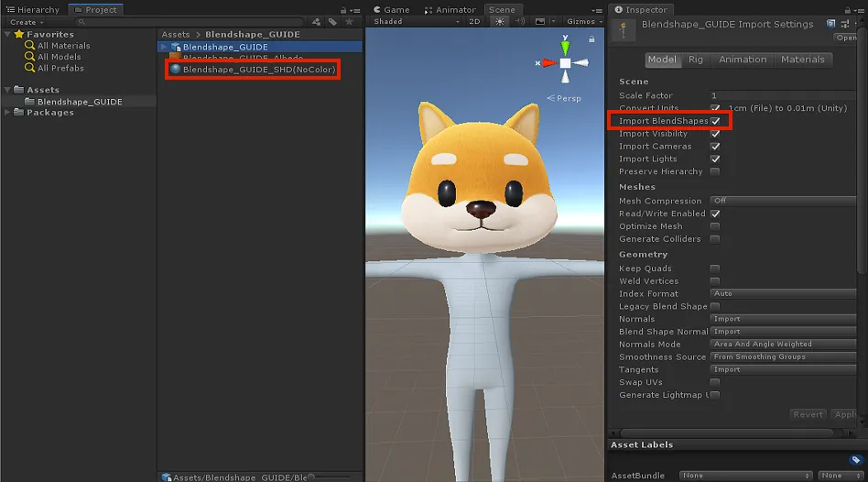Toggle the Import Lights checkbox
The width and height of the screenshot is (868, 482).
click(715, 159)
